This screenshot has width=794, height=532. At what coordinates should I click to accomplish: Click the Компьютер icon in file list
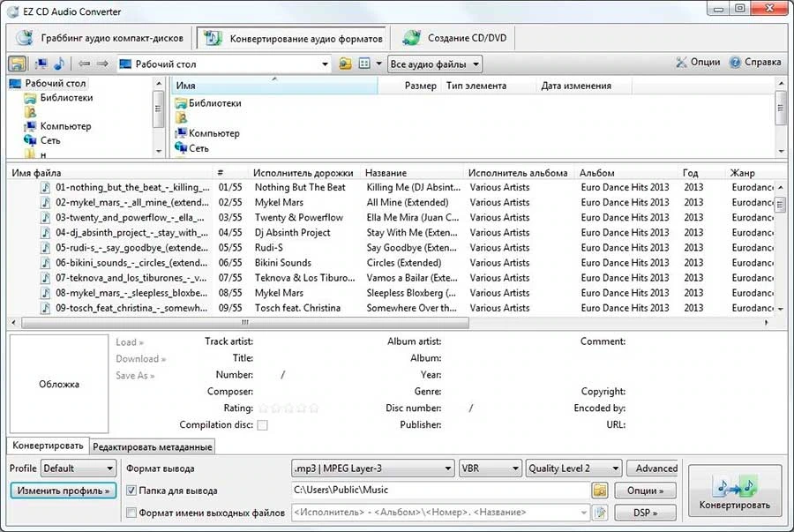(x=181, y=133)
